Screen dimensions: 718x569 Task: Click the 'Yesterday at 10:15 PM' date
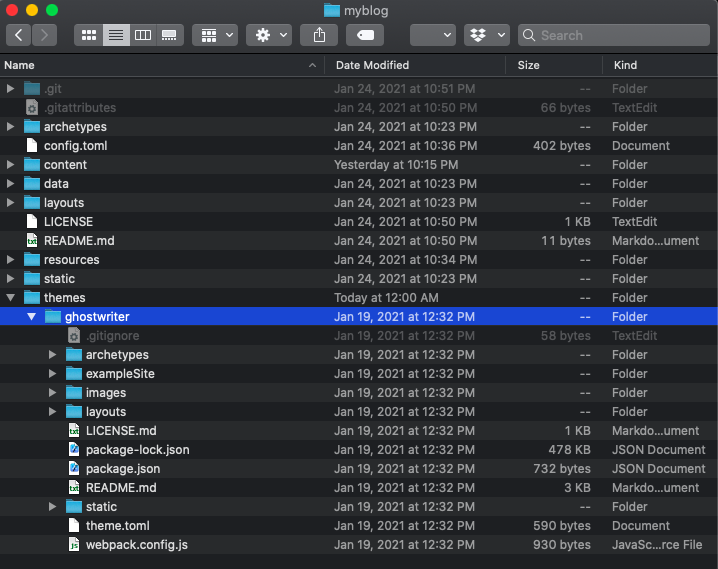point(396,164)
